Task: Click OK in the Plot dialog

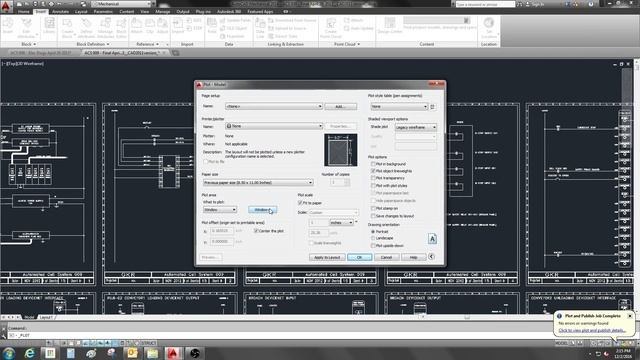Action: click(360, 258)
